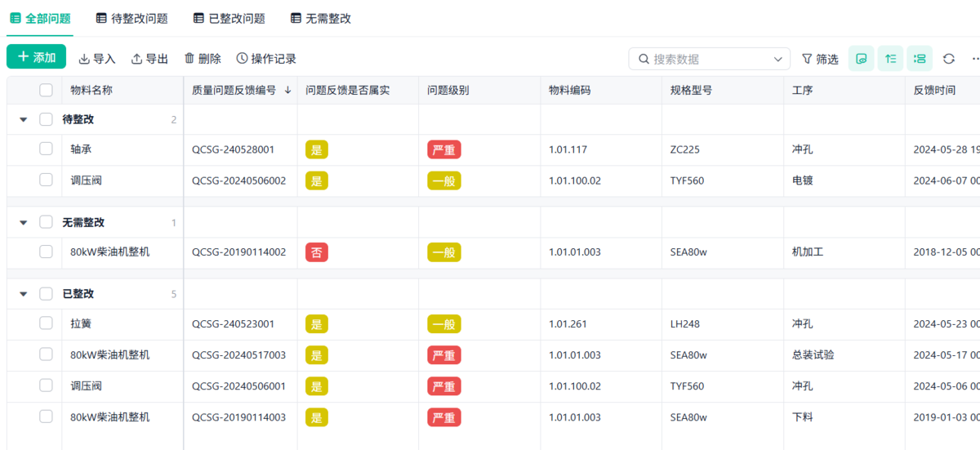The width and height of the screenshot is (980, 450).
Task: Select the 拉簧 row checkbox
Action: point(47,323)
